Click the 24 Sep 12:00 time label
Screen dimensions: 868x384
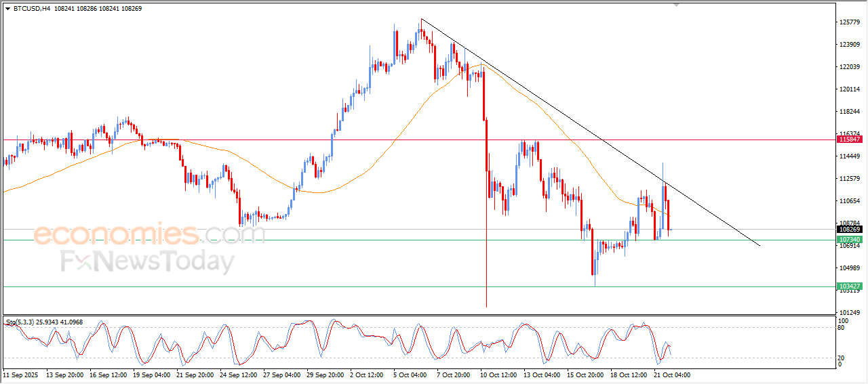click(239, 375)
